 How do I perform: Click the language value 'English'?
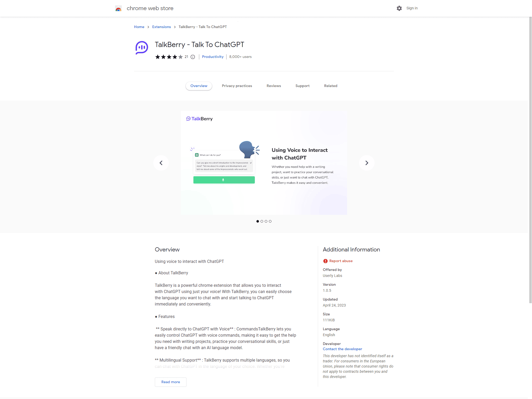pos(329,335)
